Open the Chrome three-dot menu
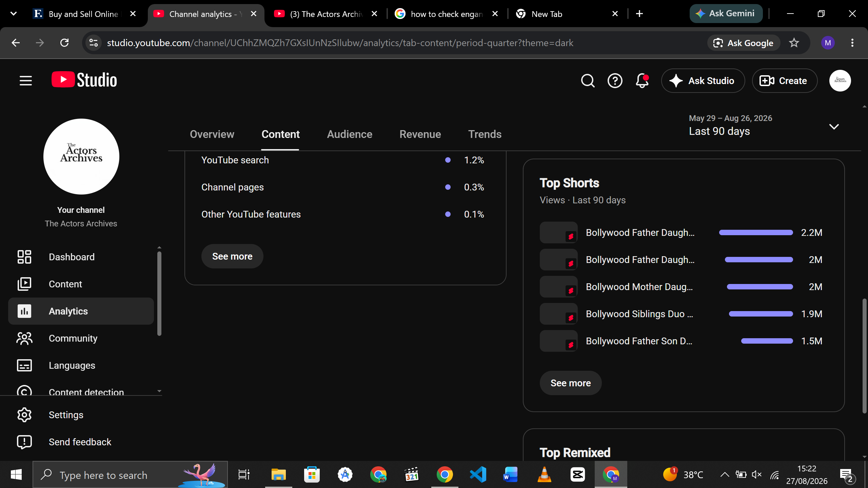 coord(852,43)
